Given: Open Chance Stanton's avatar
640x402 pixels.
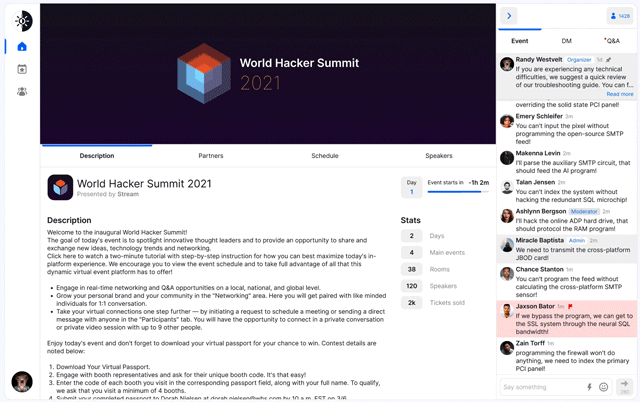Looking at the screenshot, I should click(507, 274).
